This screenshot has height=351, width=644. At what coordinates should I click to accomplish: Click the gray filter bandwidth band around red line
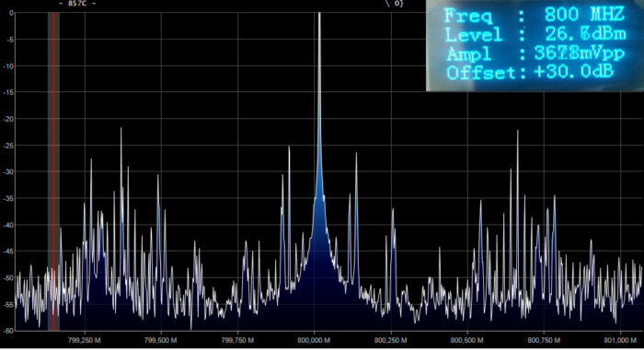point(53,171)
